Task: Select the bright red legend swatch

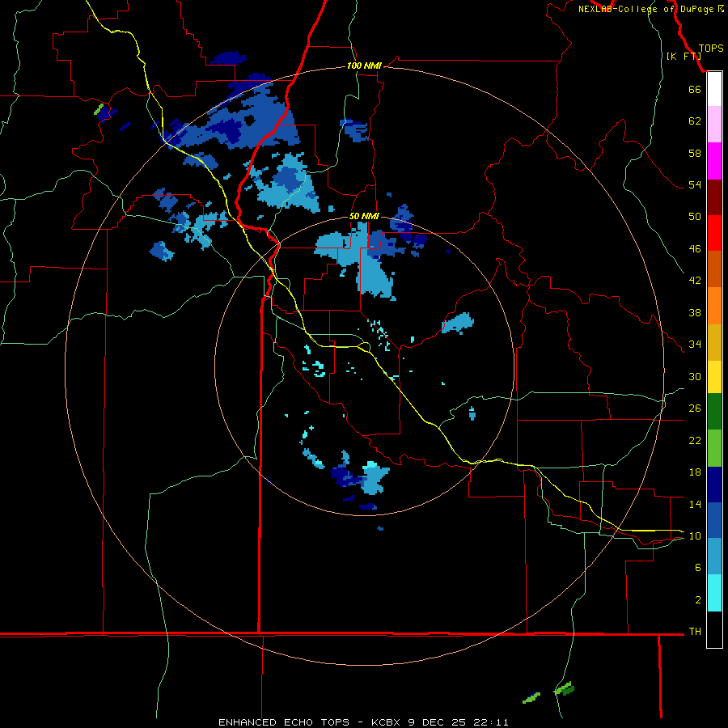Action: tap(714, 233)
